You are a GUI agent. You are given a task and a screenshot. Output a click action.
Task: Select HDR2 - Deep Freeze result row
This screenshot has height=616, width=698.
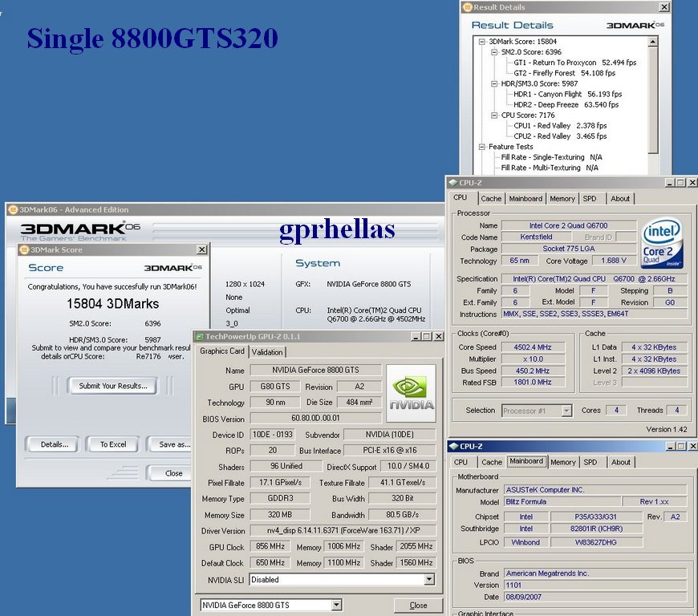pos(566,104)
